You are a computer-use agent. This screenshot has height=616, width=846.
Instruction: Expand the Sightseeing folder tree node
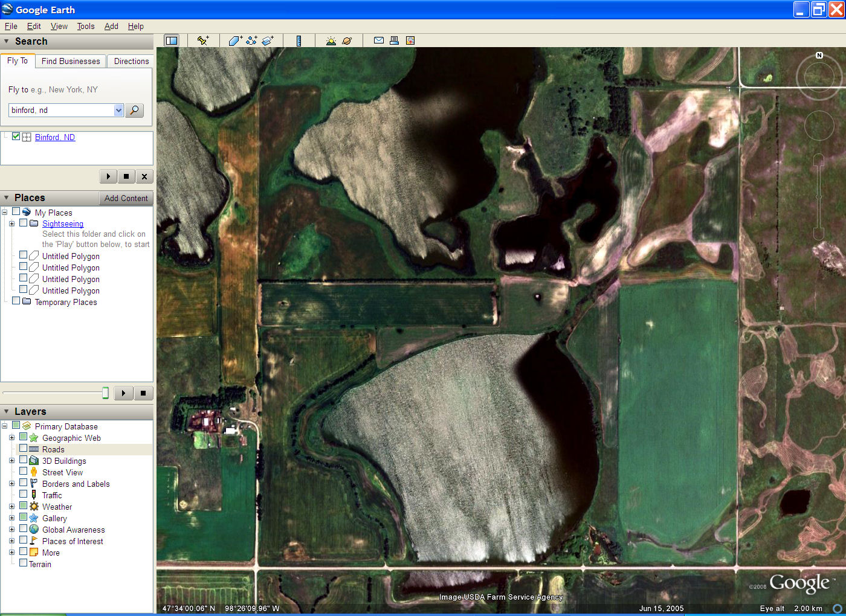(11, 223)
